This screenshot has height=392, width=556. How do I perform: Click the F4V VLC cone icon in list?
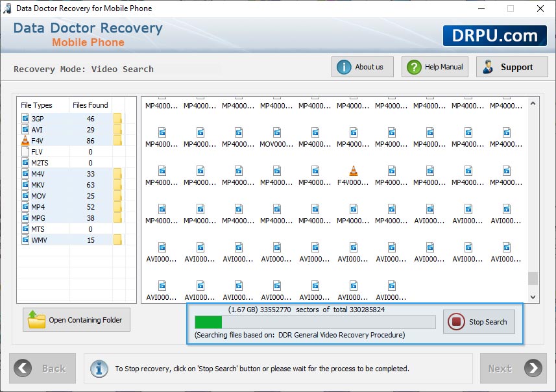25,140
